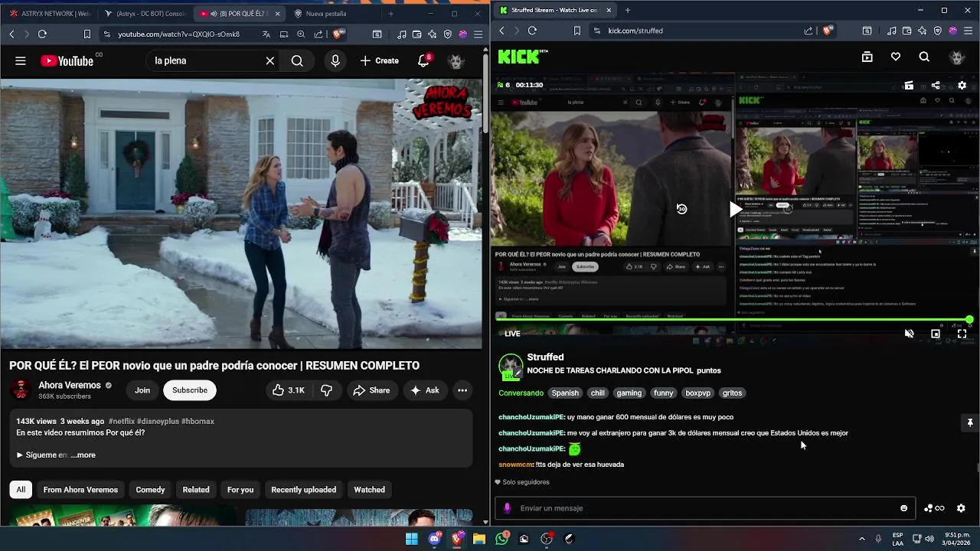Image resolution: width=980 pixels, height=551 pixels.
Task: Select the Watched filter chip
Action: pyautogui.click(x=369, y=490)
